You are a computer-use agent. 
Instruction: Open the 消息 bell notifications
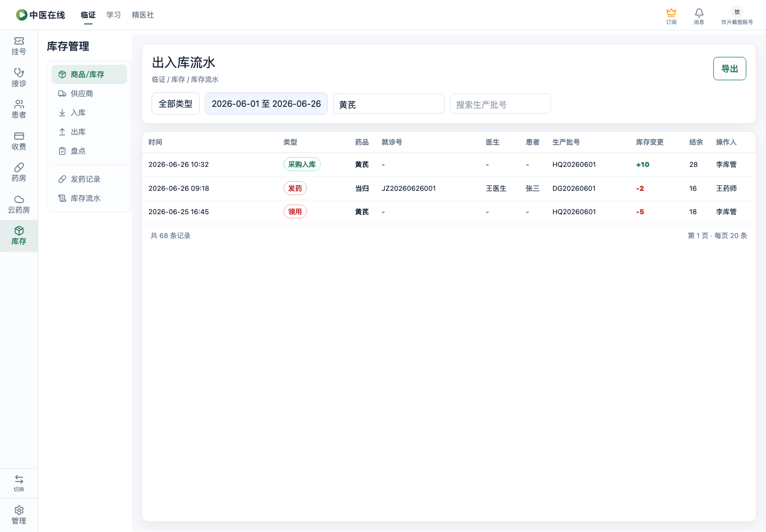coord(699,12)
